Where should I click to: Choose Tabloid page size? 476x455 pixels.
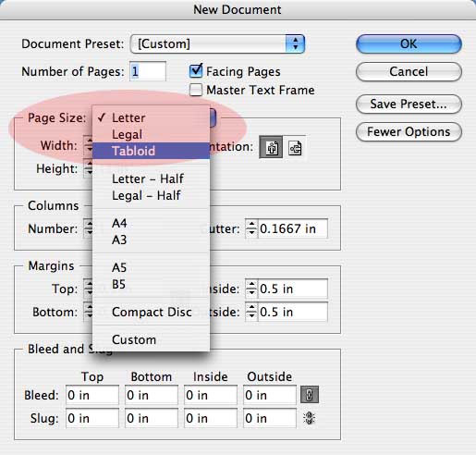tap(151, 151)
